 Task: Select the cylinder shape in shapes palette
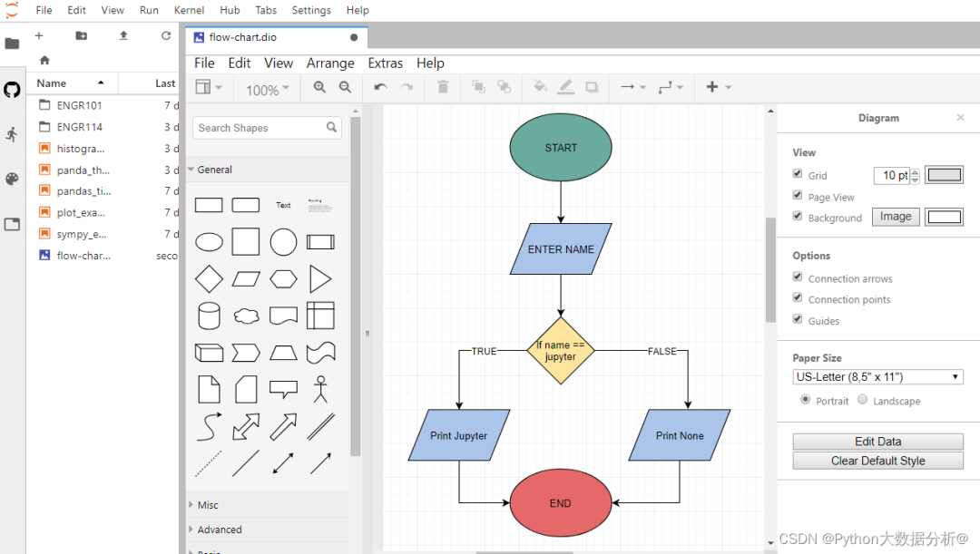(x=209, y=316)
